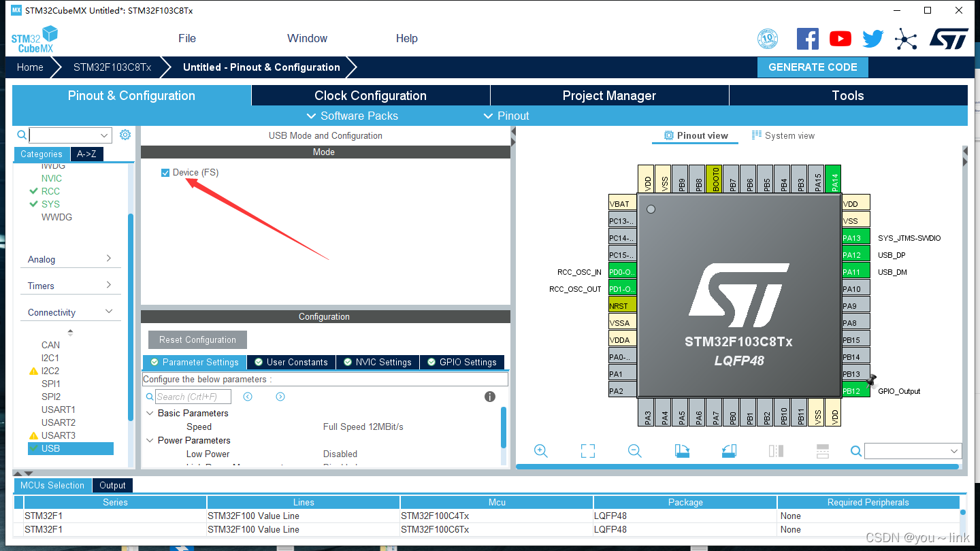This screenshot has height=551, width=980.
Task: Open the peripheral search dropdown
Action: point(104,135)
